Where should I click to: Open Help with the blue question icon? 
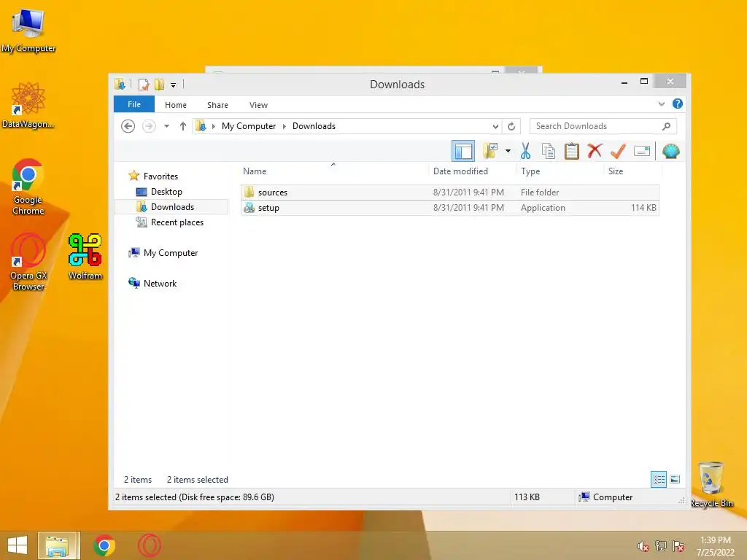tap(678, 104)
